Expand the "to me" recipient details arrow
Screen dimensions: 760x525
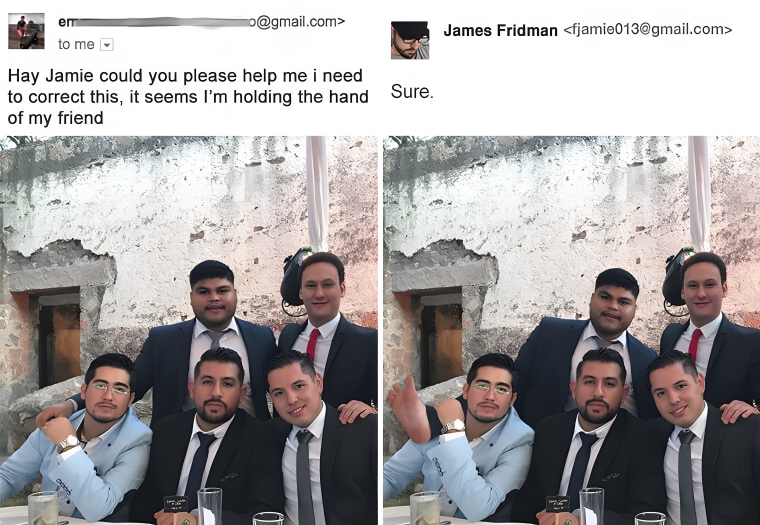point(107,45)
